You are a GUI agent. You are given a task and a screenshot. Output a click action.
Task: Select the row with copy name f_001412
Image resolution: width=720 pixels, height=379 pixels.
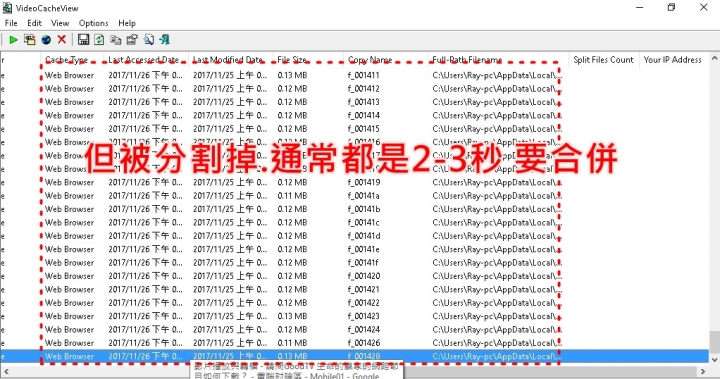(354, 88)
